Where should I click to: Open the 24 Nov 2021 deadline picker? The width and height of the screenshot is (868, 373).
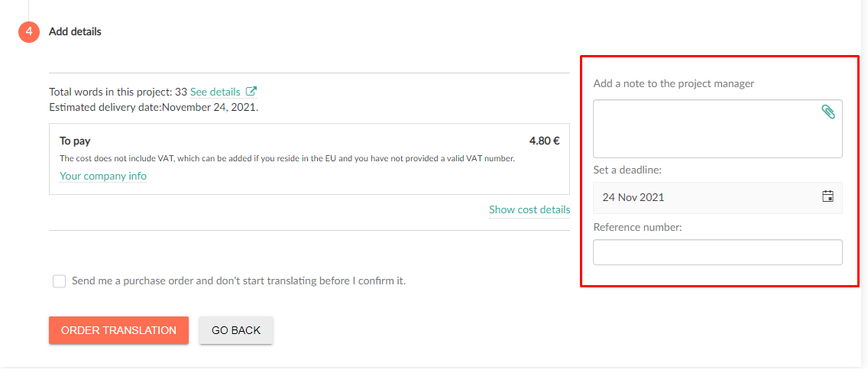click(717, 197)
